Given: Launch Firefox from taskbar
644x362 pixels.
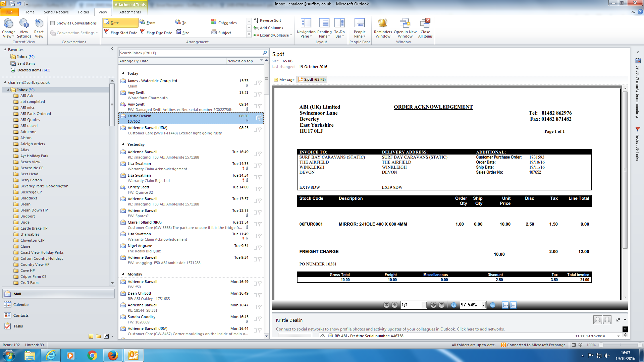Looking at the screenshot, I should coord(113,355).
